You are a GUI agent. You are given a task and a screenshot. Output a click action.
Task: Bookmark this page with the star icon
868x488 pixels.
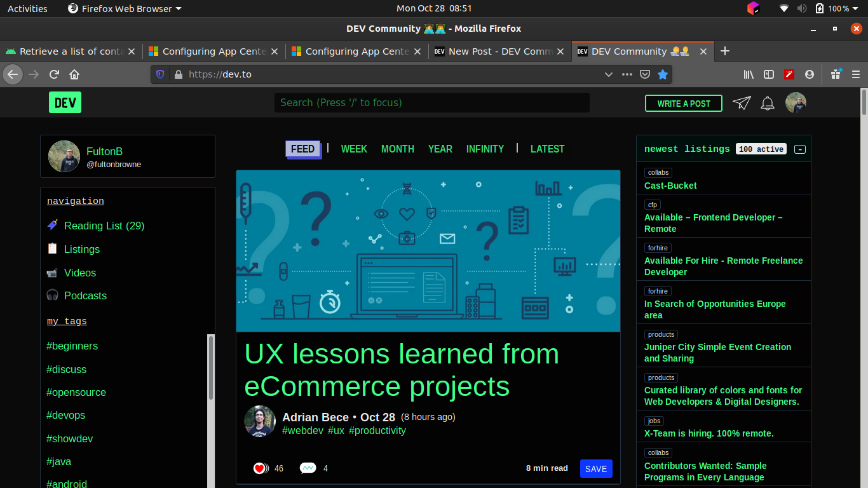(663, 74)
